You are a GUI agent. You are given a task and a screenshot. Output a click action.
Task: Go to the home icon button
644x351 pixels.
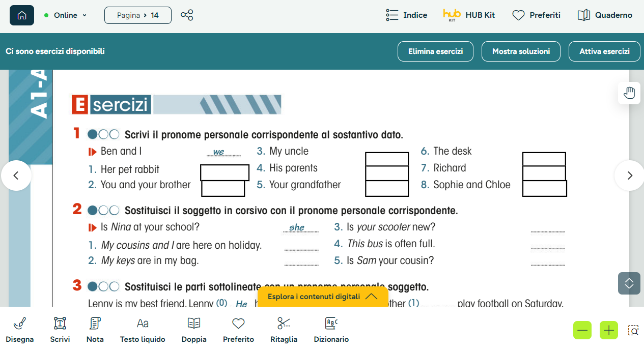[x=22, y=15]
